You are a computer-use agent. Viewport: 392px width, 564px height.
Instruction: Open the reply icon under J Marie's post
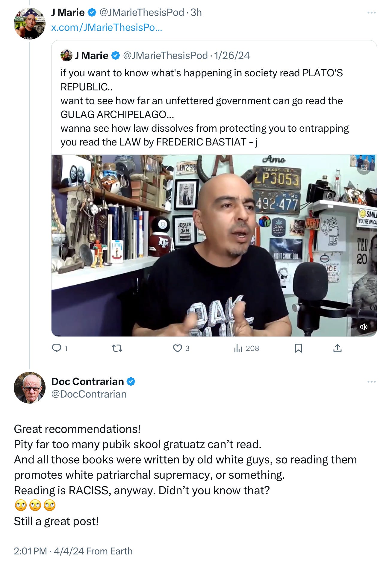(57, 348)
